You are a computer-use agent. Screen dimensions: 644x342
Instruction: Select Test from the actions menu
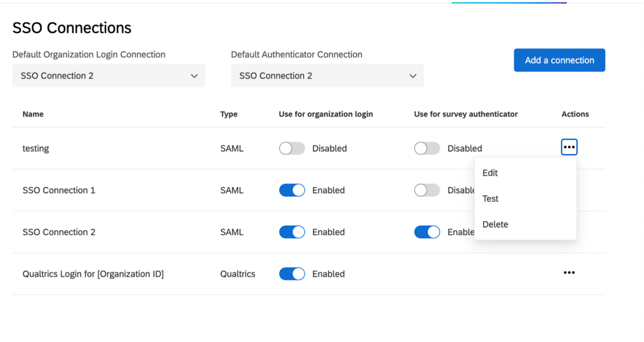click(x=490, y=198)
